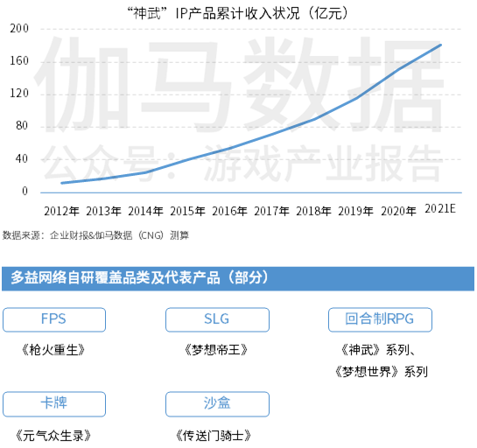
Task: Click the 《梦想世界》系列 text
Action: [x=382, y=372]
